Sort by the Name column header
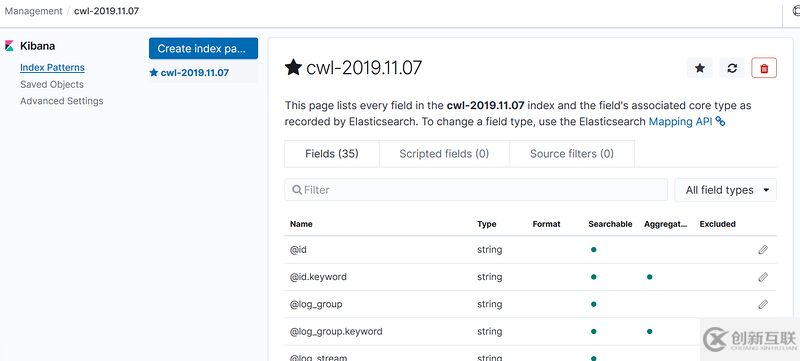 point(301,224)
